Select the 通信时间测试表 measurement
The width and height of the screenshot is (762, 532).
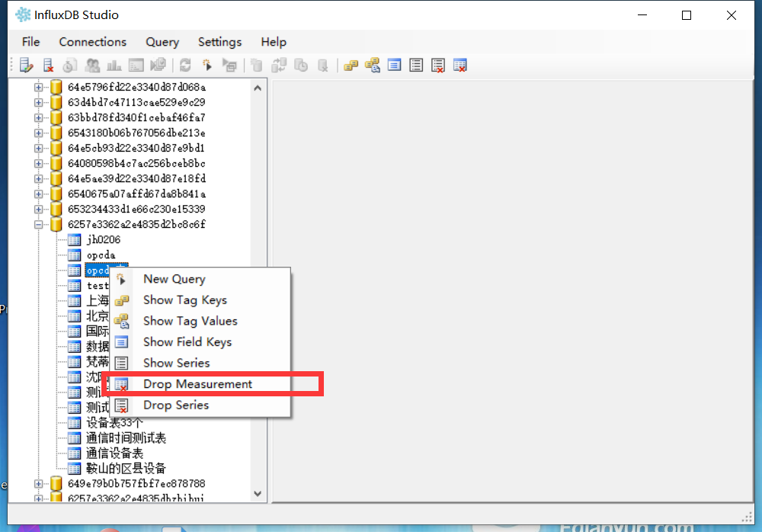[x=126, y=437]
